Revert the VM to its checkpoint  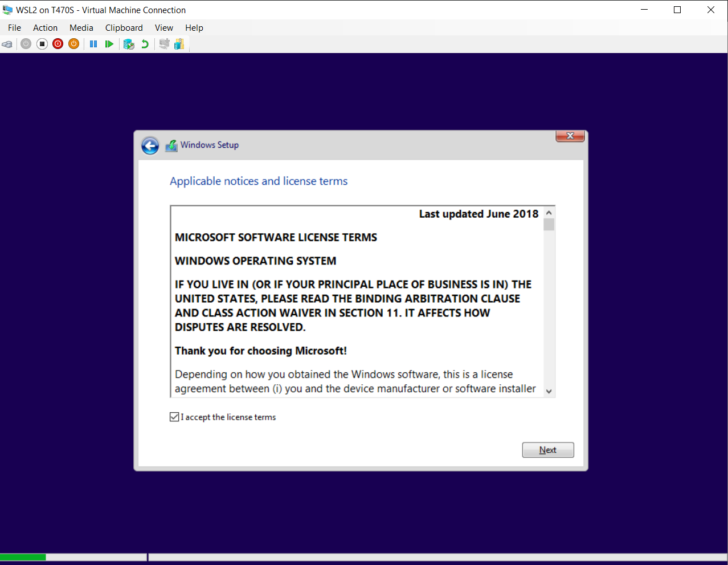coord(144,44)
